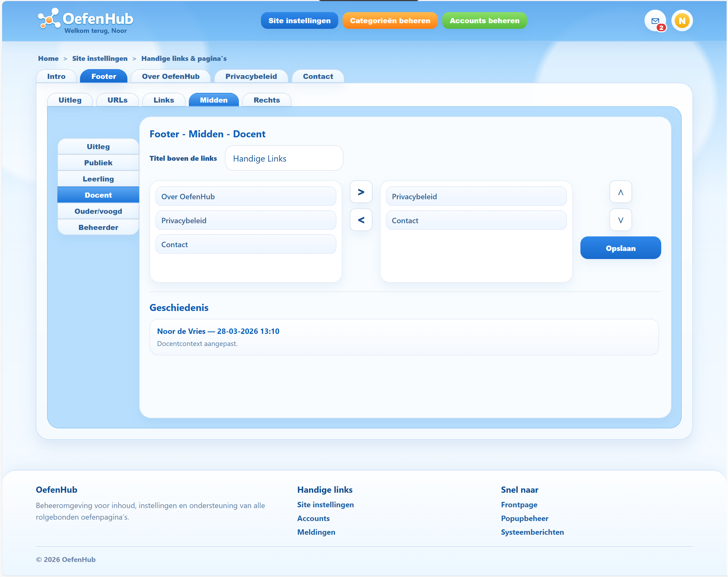Go to Site instellingen breadcrumb

[x=100, y=58]
